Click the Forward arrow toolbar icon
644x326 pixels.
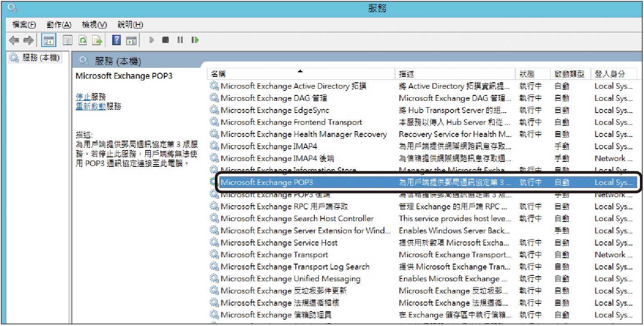point(28,40)
